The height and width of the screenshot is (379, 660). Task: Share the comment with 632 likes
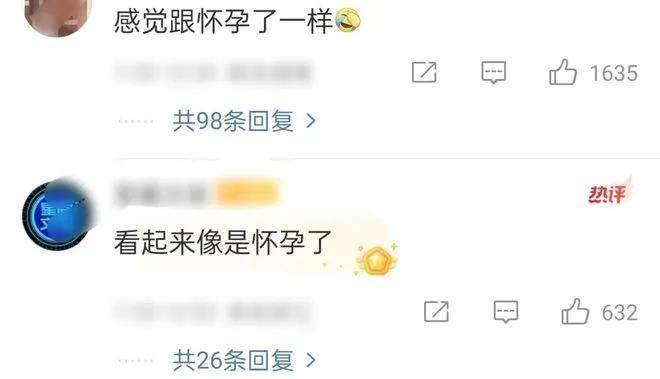click(x=436, y=312)
